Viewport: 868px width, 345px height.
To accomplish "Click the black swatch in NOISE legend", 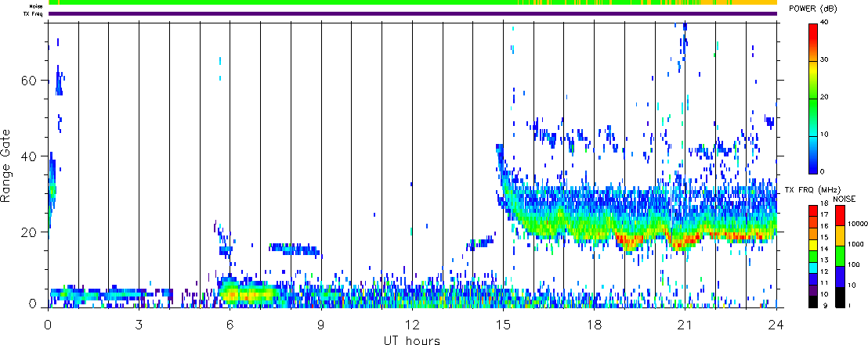I will coord(841,297).
